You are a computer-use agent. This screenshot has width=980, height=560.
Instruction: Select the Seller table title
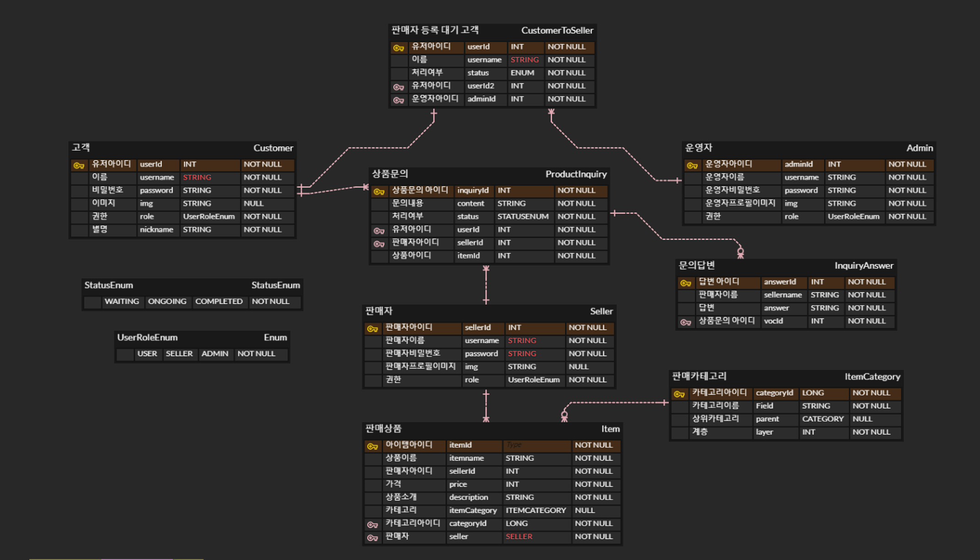tap(601, 311)
